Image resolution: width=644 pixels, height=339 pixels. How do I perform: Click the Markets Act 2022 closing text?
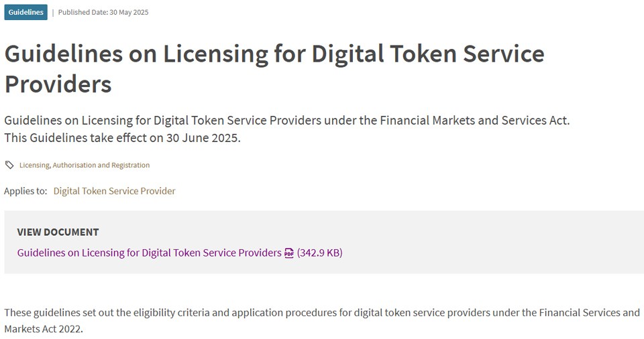click(x=43, y=329)
